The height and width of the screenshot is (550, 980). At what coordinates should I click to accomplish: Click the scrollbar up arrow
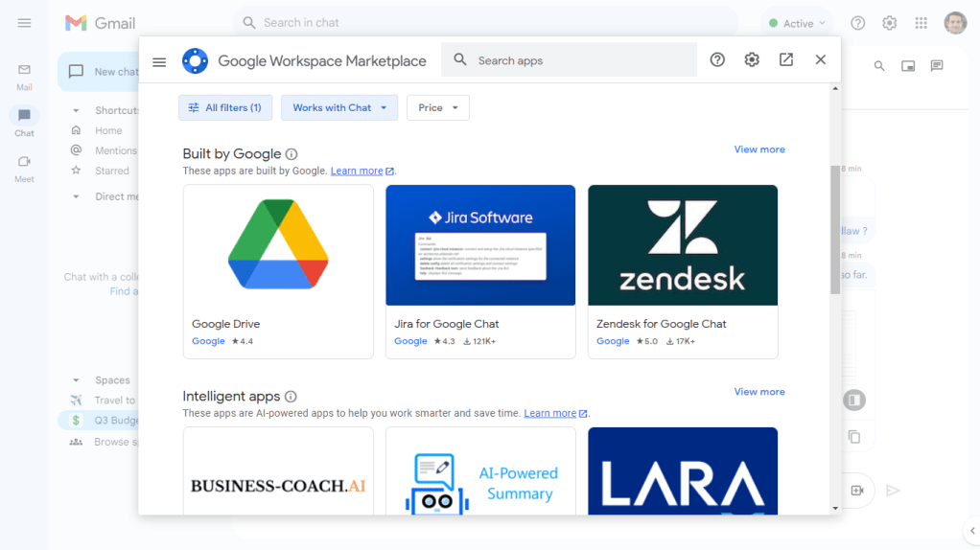point(835,89)
